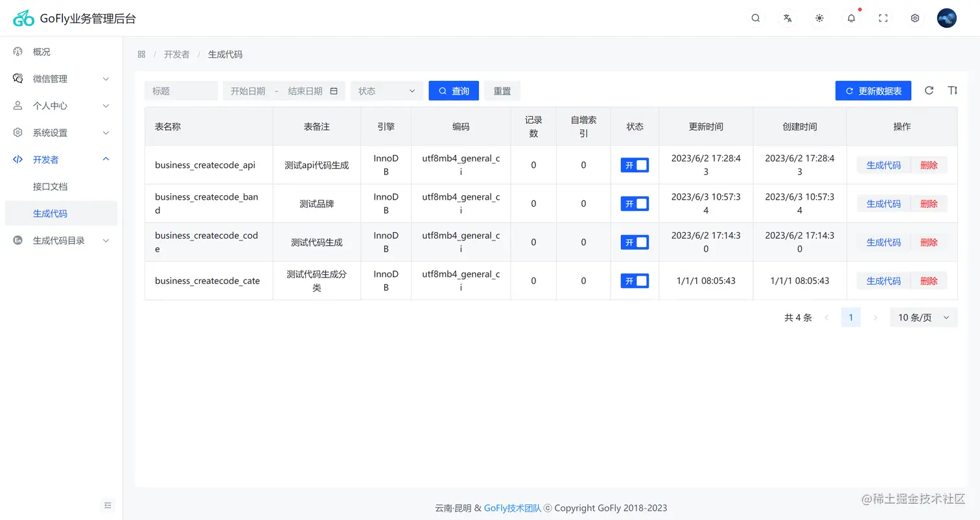Click the 更新数据表 button

873,91
